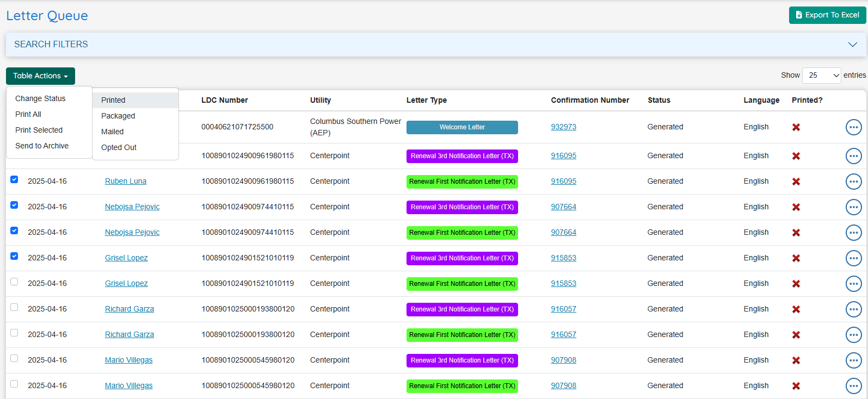Screen dimensions: 868x399
Task: Sort by Status column header
Action: [659, 100]
